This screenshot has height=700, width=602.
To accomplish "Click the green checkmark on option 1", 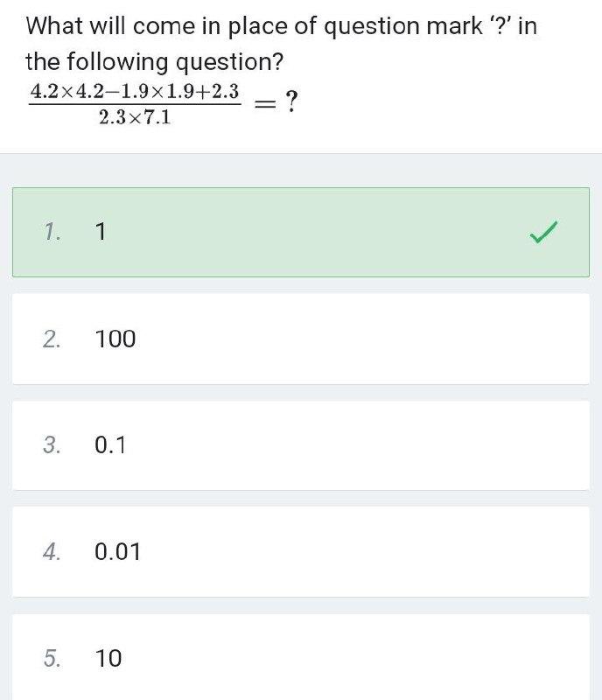I will tap(543, 232).
